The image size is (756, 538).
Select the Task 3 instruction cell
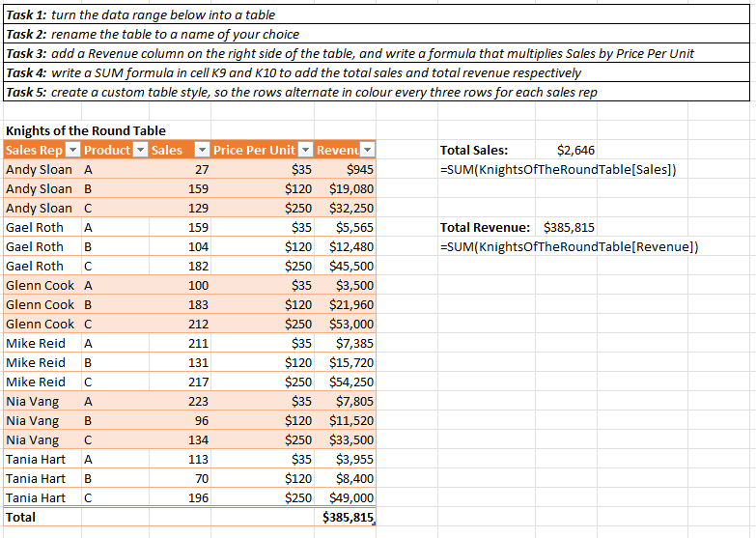tap(377, 53)
